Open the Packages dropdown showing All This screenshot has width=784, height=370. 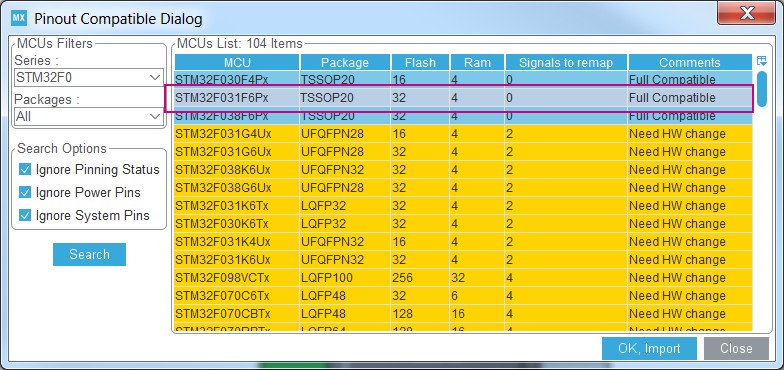(89, 116)
